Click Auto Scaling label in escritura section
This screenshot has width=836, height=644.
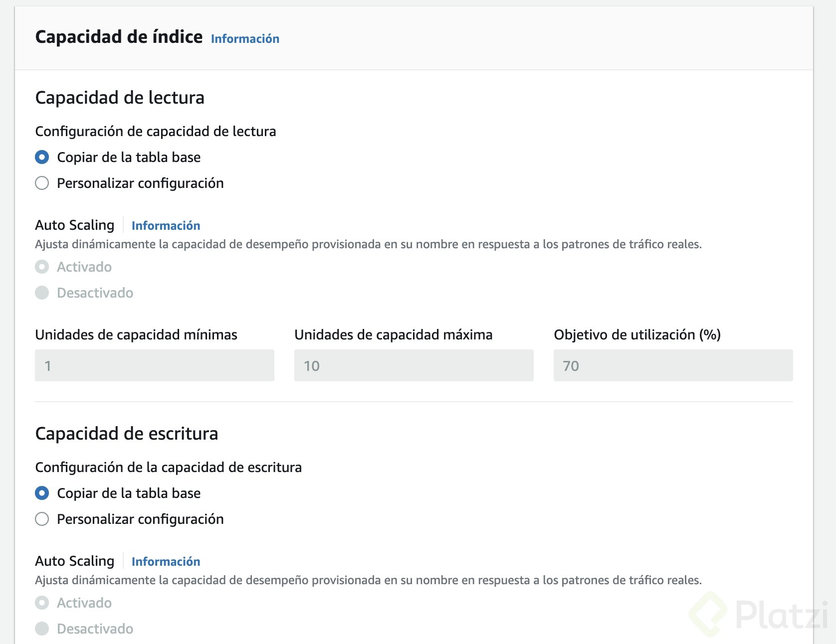click(75, 561)
